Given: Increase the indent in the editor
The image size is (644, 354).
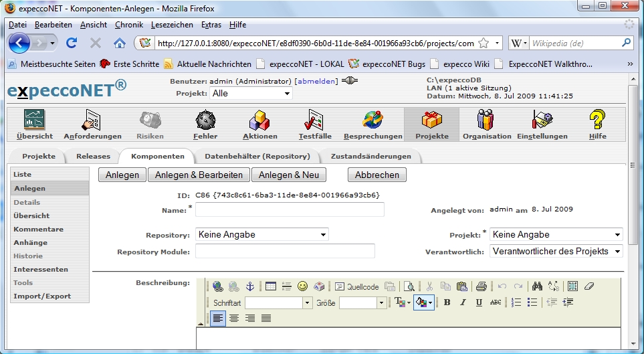Looking at the screenshot, I should (x=568, y=302).
